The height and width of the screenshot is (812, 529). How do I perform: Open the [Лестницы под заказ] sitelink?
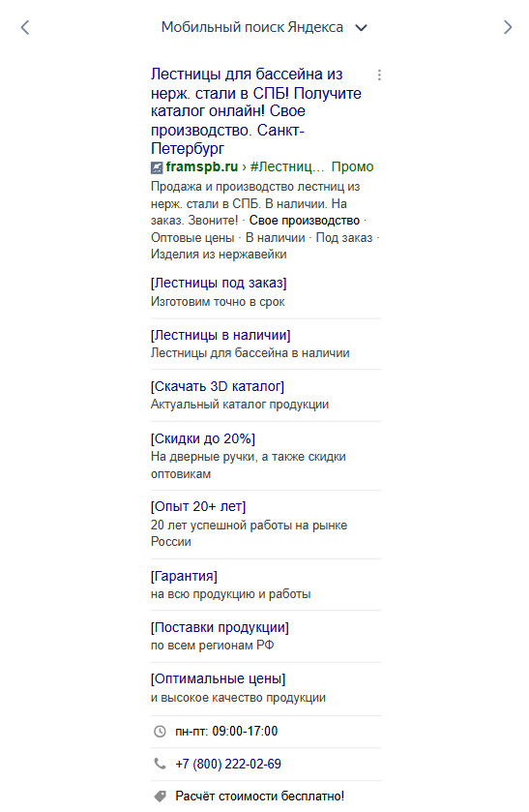point(219,283)
